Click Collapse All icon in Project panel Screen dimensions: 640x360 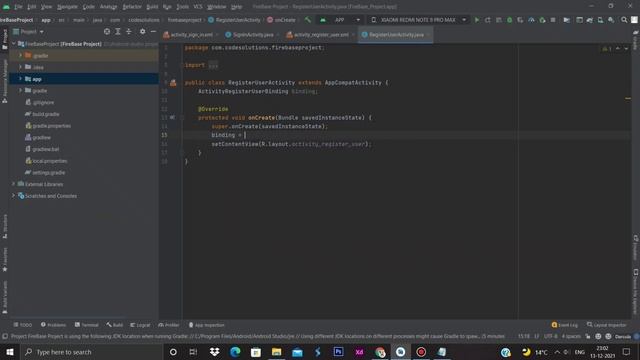129,31
